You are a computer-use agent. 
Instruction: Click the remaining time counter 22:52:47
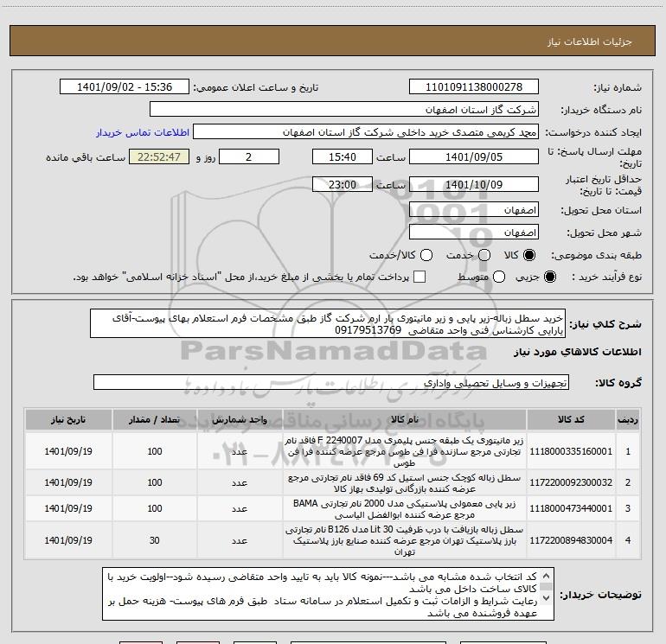click(x=159, y=157)
